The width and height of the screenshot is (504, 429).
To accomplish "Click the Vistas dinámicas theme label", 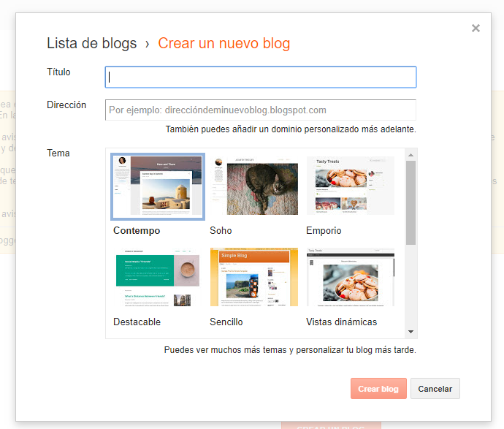I will pos(341,322).
